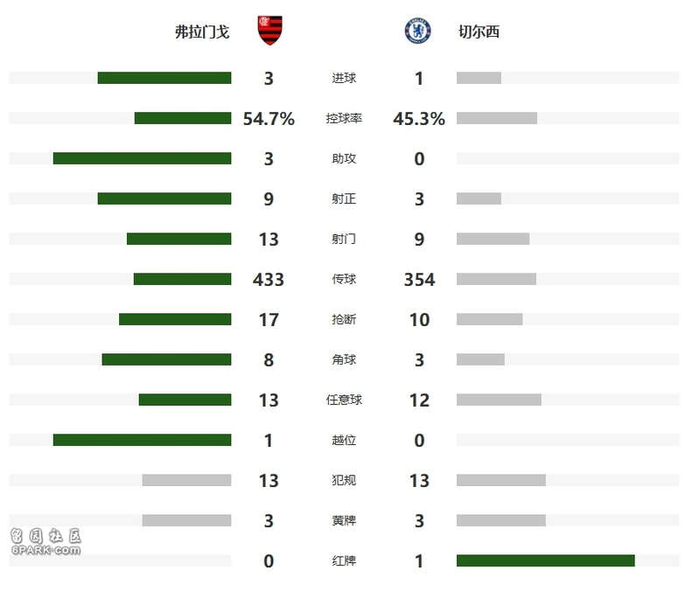Click the Chelsea club badge
Screen dimensions: 700x612
coord(417,31)
